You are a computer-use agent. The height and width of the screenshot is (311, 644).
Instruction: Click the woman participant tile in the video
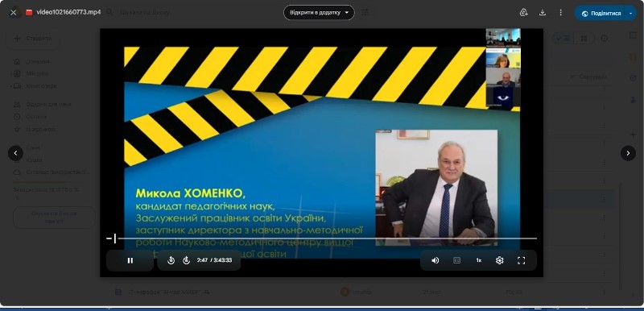[503, 57]
